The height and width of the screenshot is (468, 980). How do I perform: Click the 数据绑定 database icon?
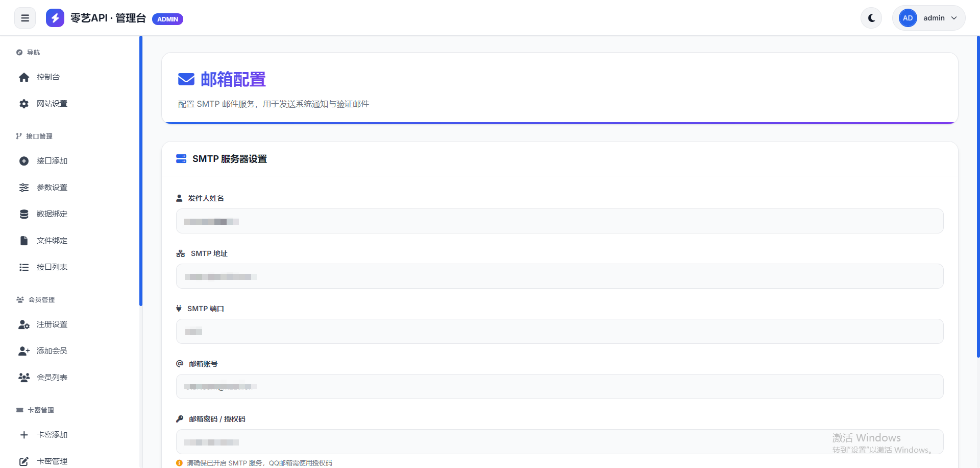(x=24, y=214)
